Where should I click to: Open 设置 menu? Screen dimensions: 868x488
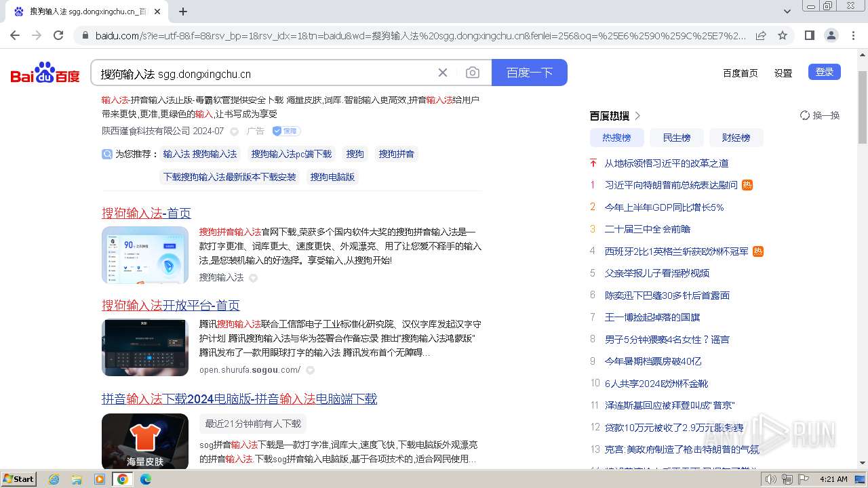click(783, 73)
